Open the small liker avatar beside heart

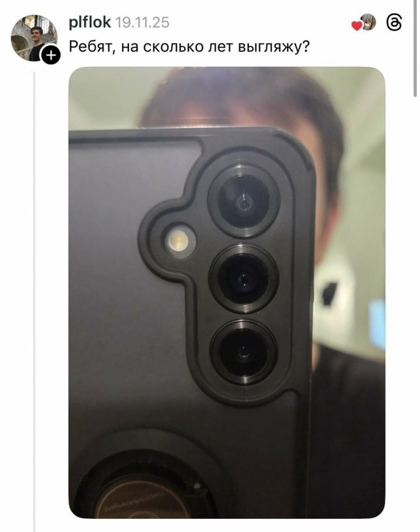click(x=368, y=22)
